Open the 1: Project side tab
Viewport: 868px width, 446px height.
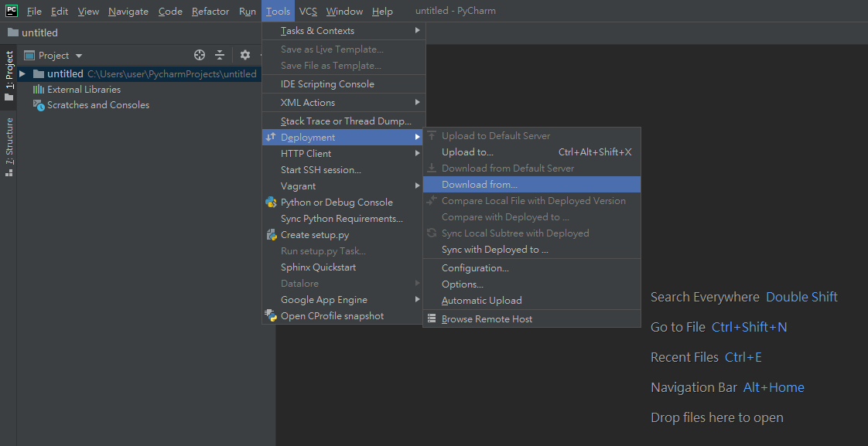pyautogui.click(x=9, y=76)
